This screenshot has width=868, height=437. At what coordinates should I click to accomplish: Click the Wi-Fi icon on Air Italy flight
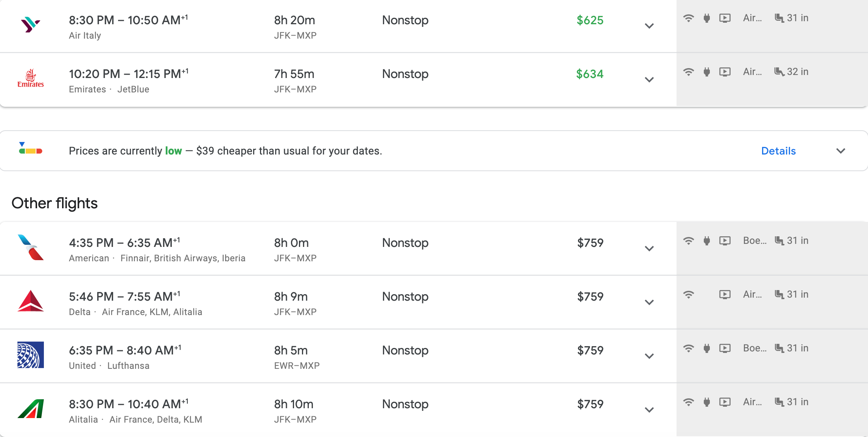[x=689, y=18]
